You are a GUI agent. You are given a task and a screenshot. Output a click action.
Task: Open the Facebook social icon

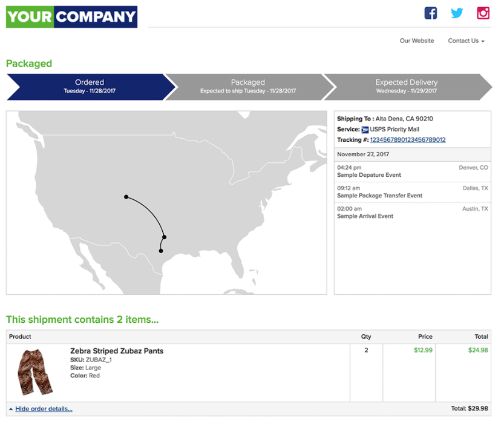430,13
